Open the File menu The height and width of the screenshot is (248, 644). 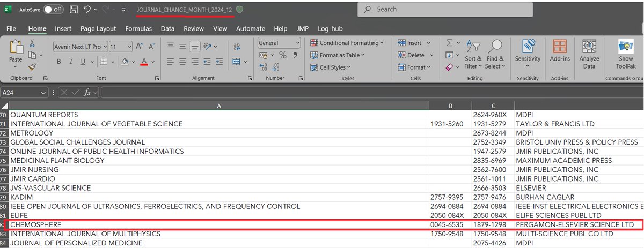11,28
